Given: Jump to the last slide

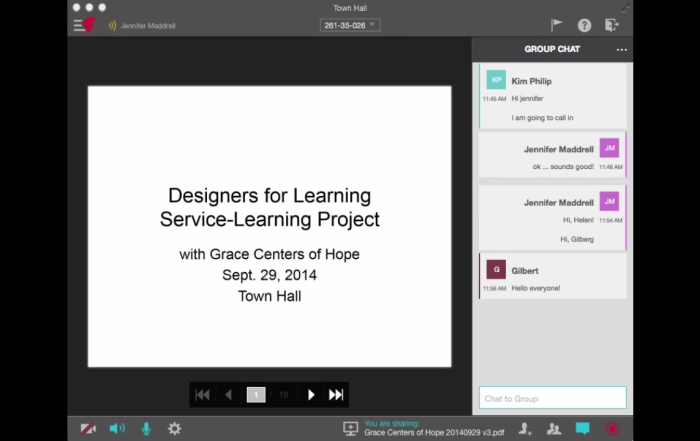Looking at the screenshot, I should point(336,395).
